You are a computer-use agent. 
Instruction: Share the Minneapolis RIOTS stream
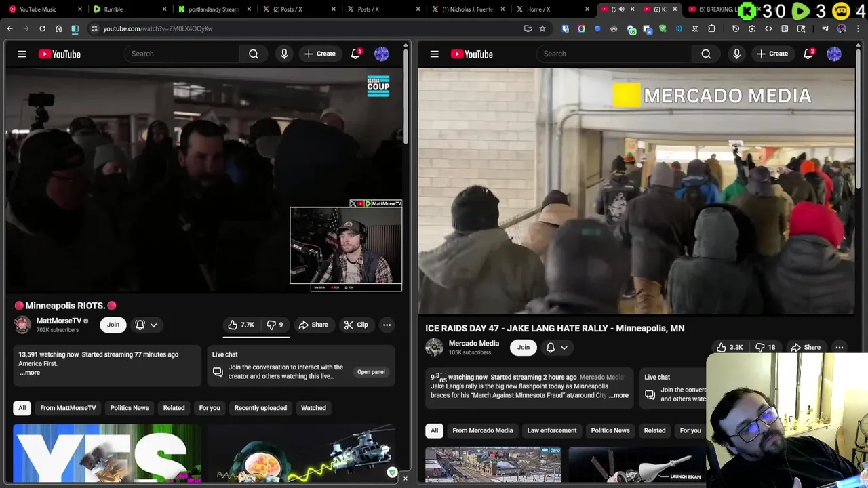[x=313, y=325]
